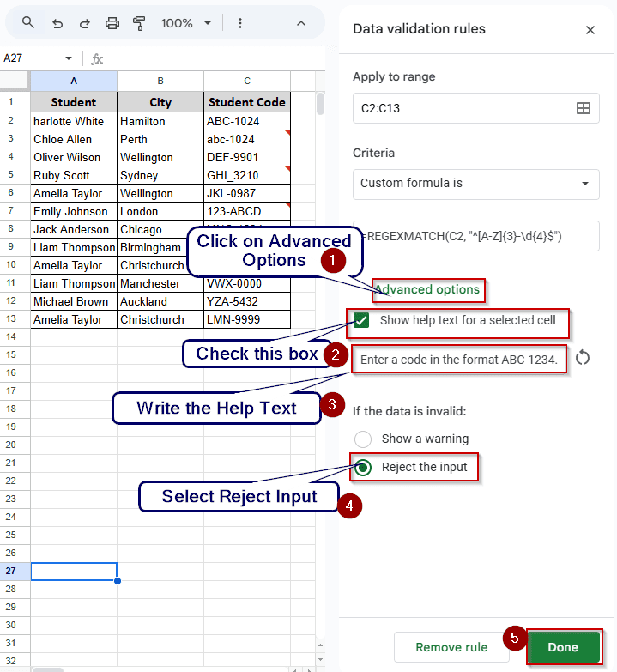Image resolution: width=617 pixels, height=672 pixels.
Task: Click cell containing 123-ABCD
Action: pos(247,211)
